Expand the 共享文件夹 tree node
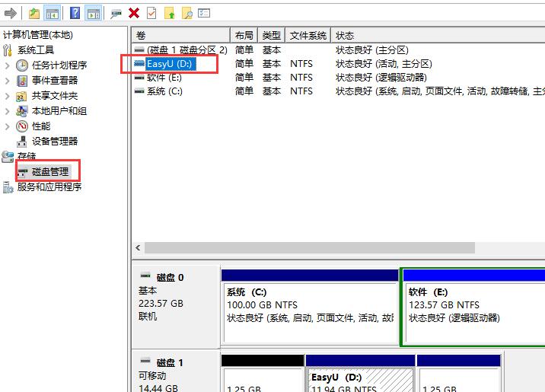The height and width of the screenshot is (392, 545). click(x=8, y=96)
